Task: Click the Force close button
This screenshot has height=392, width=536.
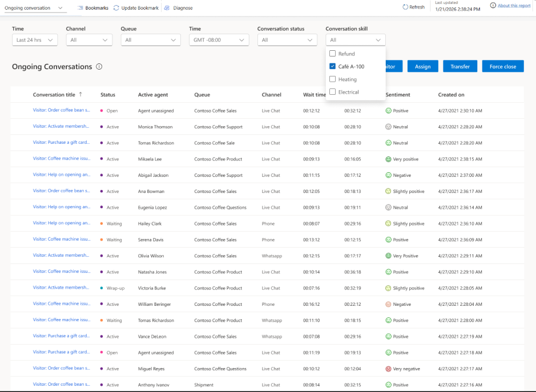Action: (502, 66)
